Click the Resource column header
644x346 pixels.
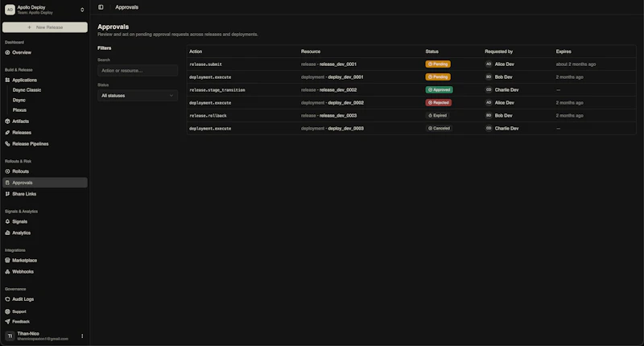(311, 51)
